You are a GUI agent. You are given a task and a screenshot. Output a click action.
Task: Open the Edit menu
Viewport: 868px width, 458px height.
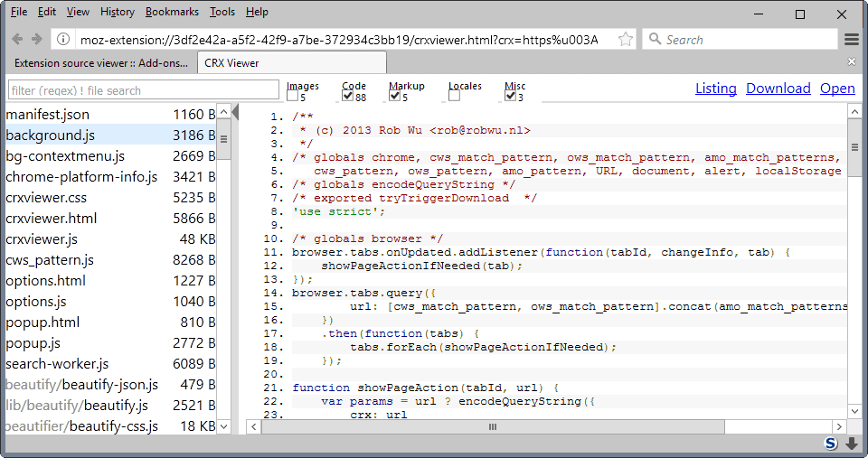tap(46, 12)
